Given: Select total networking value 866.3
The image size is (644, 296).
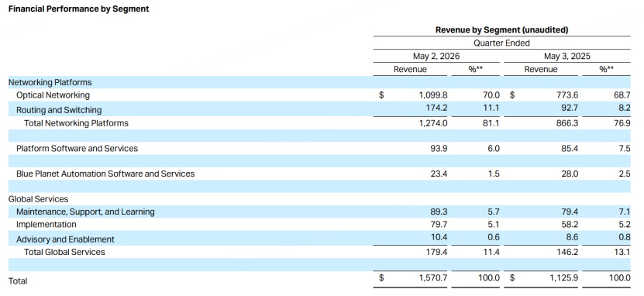Looking at the screenshot, I should pyautogui.click(x=567, y=123).
